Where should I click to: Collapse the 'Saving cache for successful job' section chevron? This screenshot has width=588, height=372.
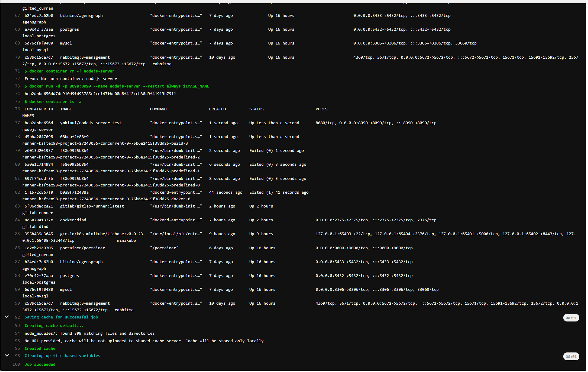(7, 317)
